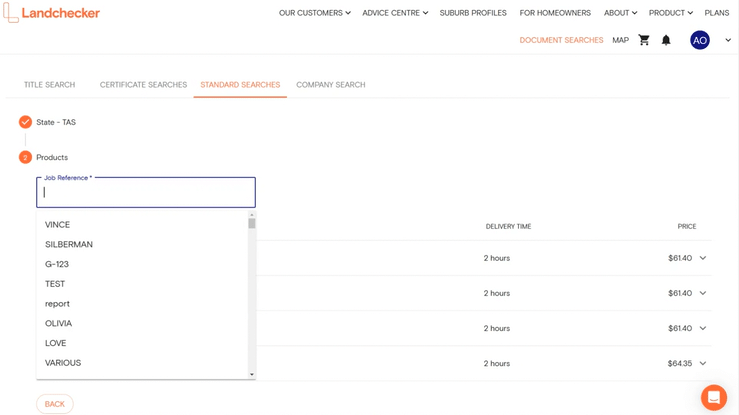
Task: Select Standard Searches tab
Action: pyautogui.click(x=240, y=85)
